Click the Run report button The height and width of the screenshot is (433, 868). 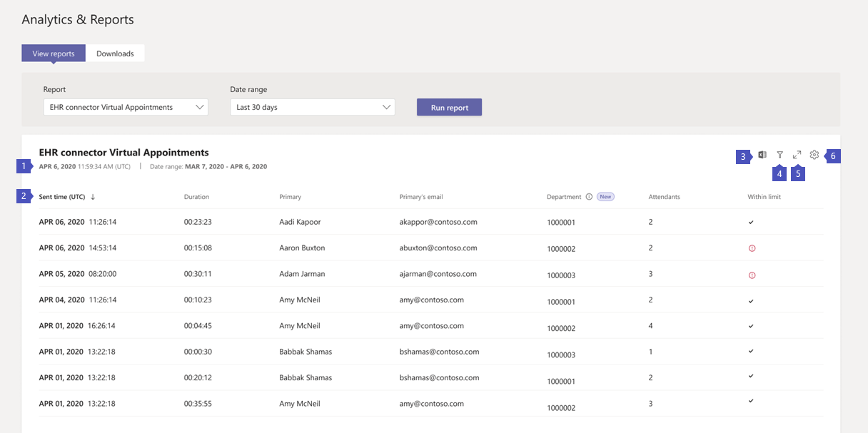[450, 107]
